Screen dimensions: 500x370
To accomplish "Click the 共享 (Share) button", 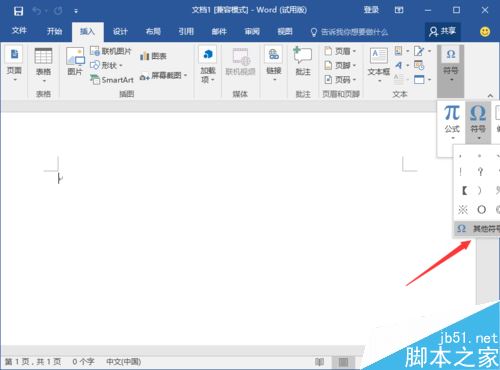I will (x=443, y=32).
